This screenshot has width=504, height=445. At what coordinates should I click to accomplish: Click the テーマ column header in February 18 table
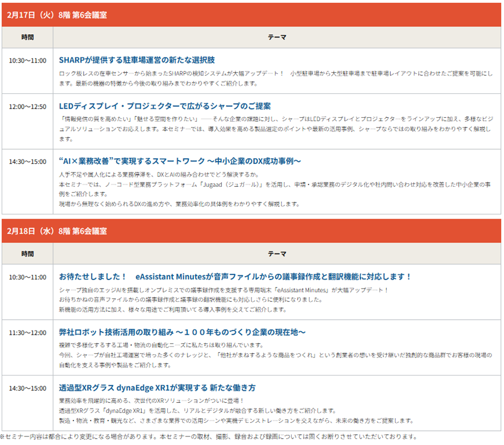coord(277,254)
